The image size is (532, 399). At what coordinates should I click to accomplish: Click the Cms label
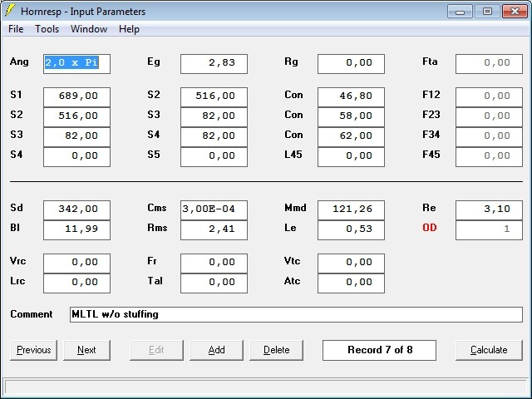(157, 208)
